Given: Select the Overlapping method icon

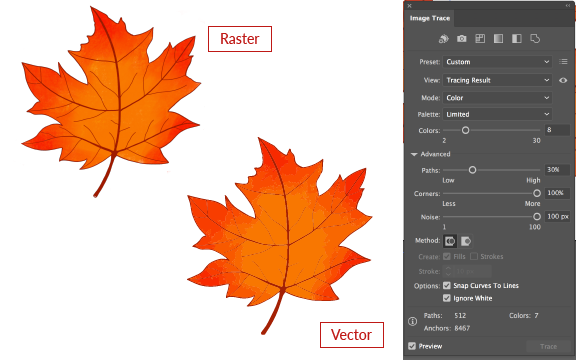Looking at the screenshot, I should (465, 241).
